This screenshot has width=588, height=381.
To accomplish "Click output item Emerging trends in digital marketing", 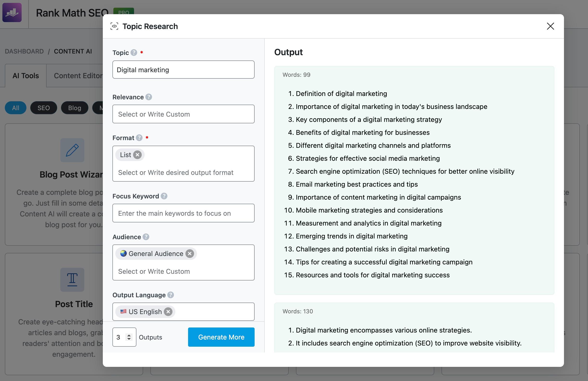I will [352, 236].
